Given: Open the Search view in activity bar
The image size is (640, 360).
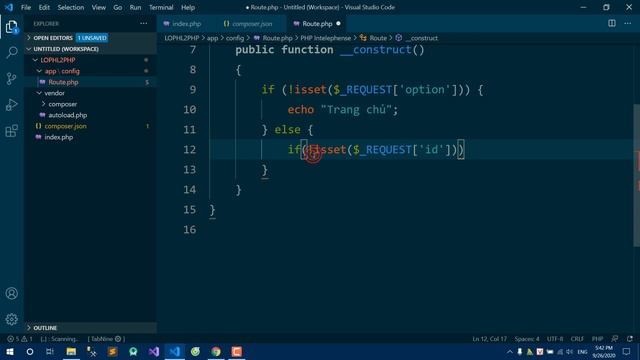Looking at the screenshot, I should 11,52.
